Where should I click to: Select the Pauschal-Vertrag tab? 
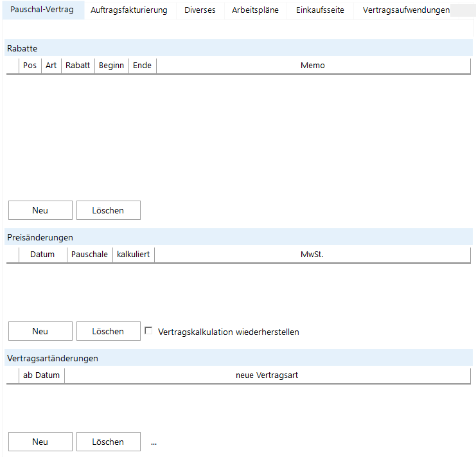pos(42,10)
